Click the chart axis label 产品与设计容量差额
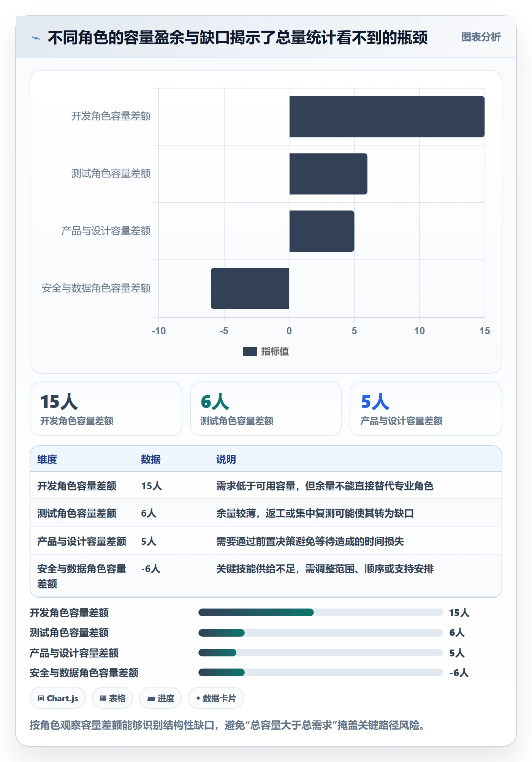This screenshot has width=532, height=762. [x=106, y=231]
